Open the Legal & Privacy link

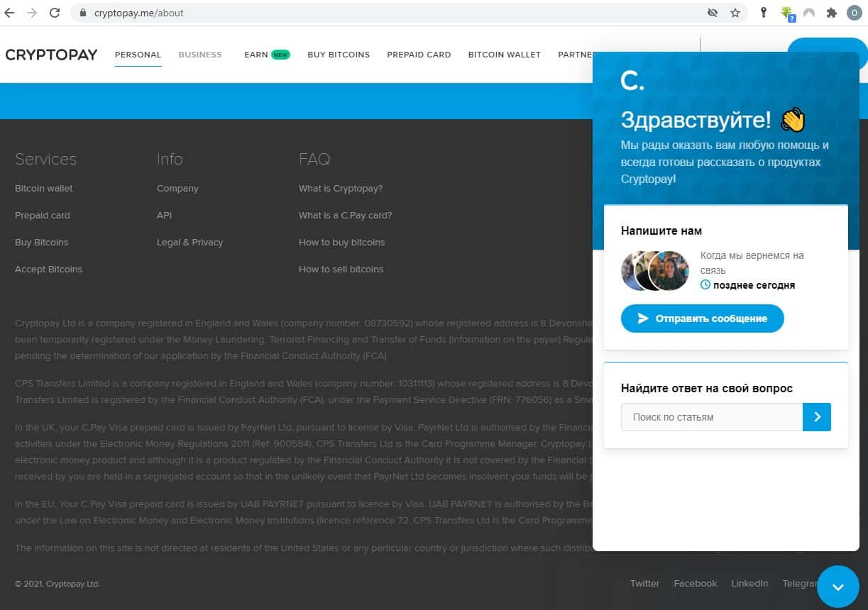coord(190,243)
